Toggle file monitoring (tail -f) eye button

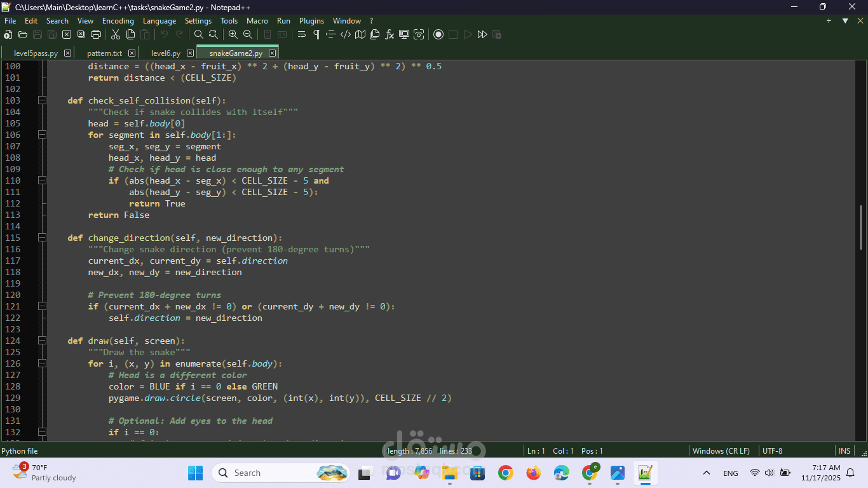[x=419, y=34]
